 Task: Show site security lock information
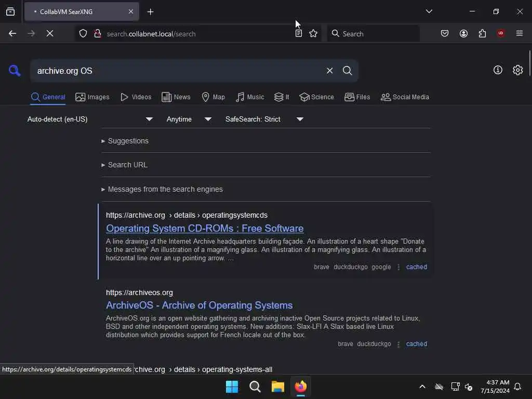click(98, 33)
